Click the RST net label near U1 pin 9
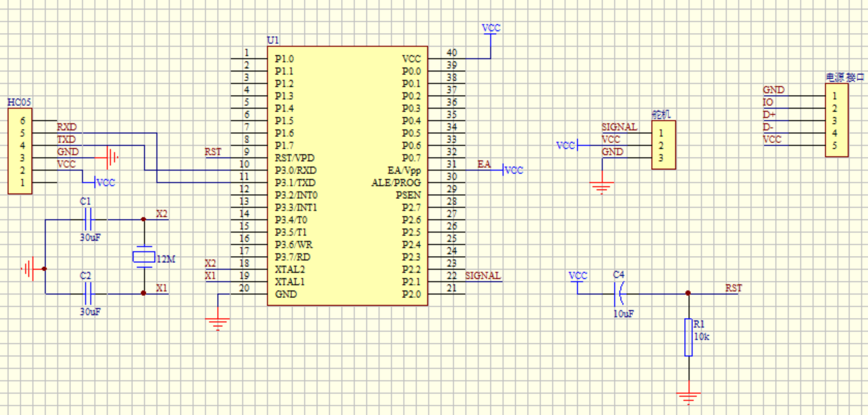The width and height of the screenshot is (868, 415). (214, 152)
